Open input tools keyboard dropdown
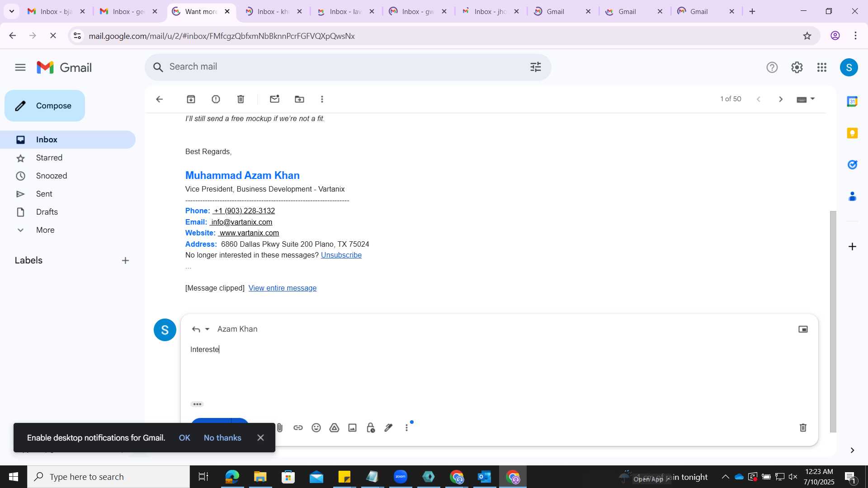The height and width of the screenshot is (488, 868). (x=806, y=99)
